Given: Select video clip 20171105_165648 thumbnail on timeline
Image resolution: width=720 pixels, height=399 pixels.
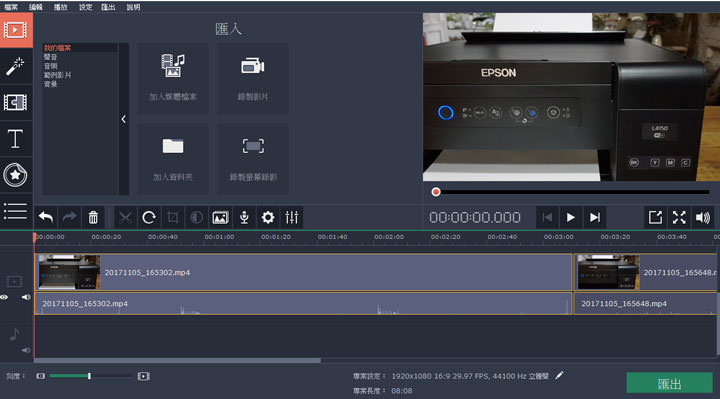Looking at the screenshot, I should [608, 272].
